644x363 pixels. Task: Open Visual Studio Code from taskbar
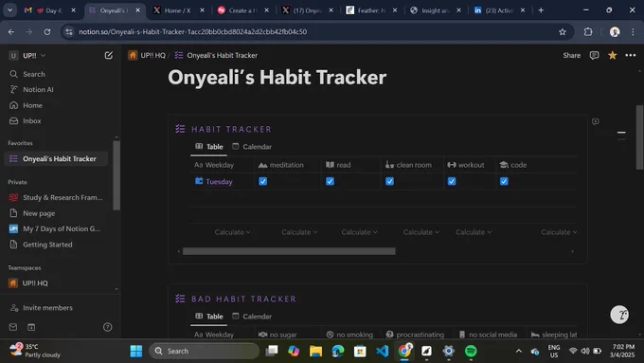coord(382,351)
